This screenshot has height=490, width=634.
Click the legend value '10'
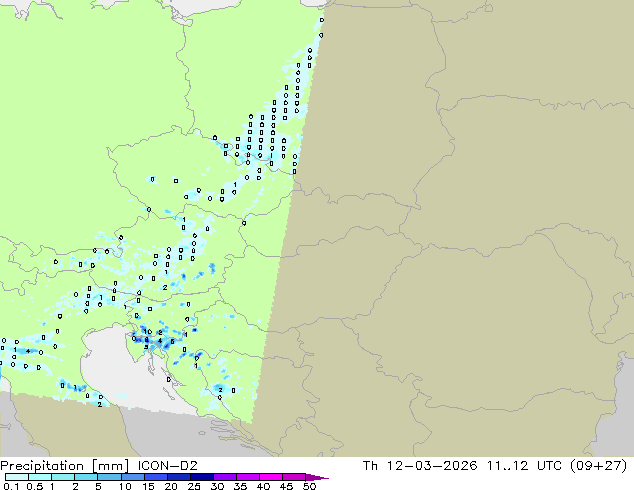tap(125, 486)
